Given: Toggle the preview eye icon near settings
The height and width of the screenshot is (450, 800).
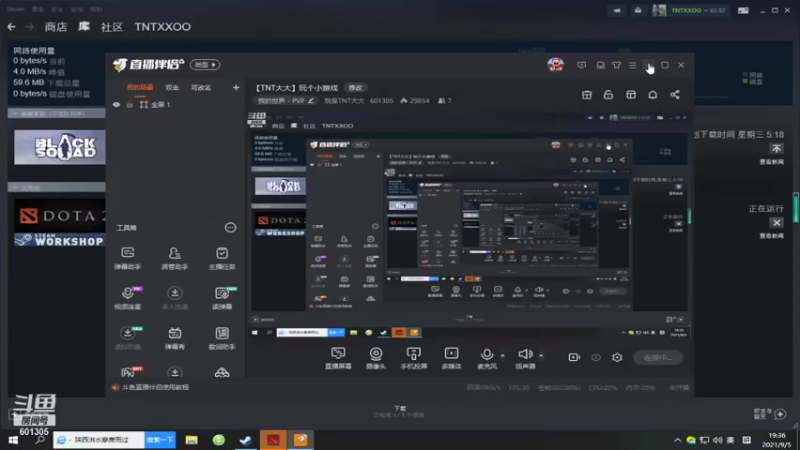Looking at the screenshot, I should (596, 357).
